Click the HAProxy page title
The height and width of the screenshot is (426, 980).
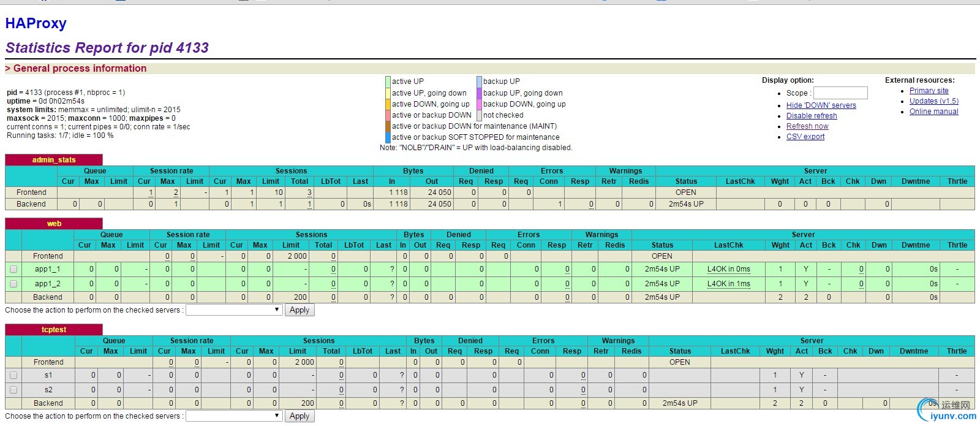coord(36,23)
